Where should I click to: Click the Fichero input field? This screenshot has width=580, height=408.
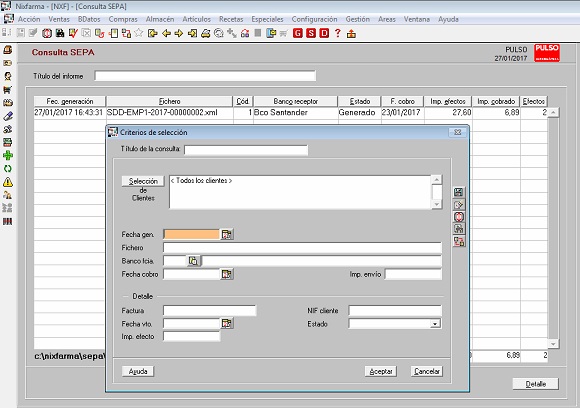point(302,247)
